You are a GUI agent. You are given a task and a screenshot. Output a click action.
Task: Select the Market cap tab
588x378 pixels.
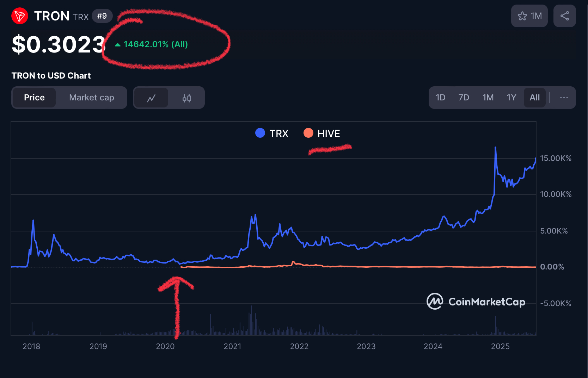(x=92, y=98)
